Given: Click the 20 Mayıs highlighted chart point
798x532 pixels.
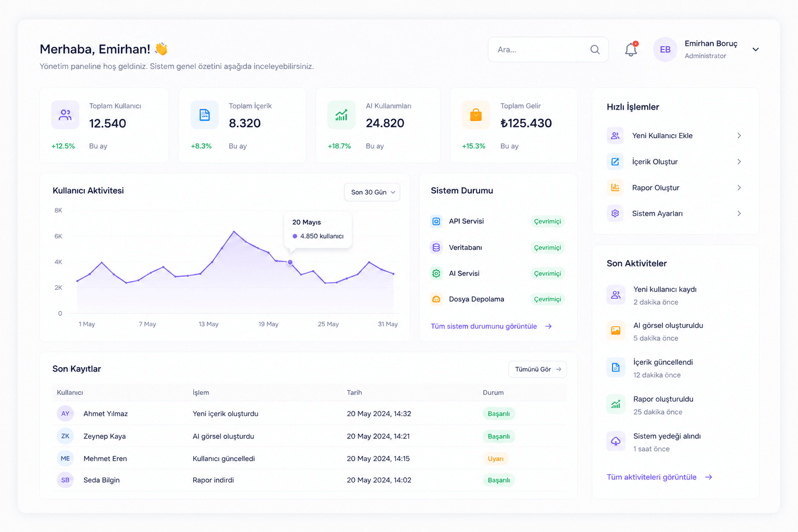Looking at the screenshot, I should (x=290, y=262).
